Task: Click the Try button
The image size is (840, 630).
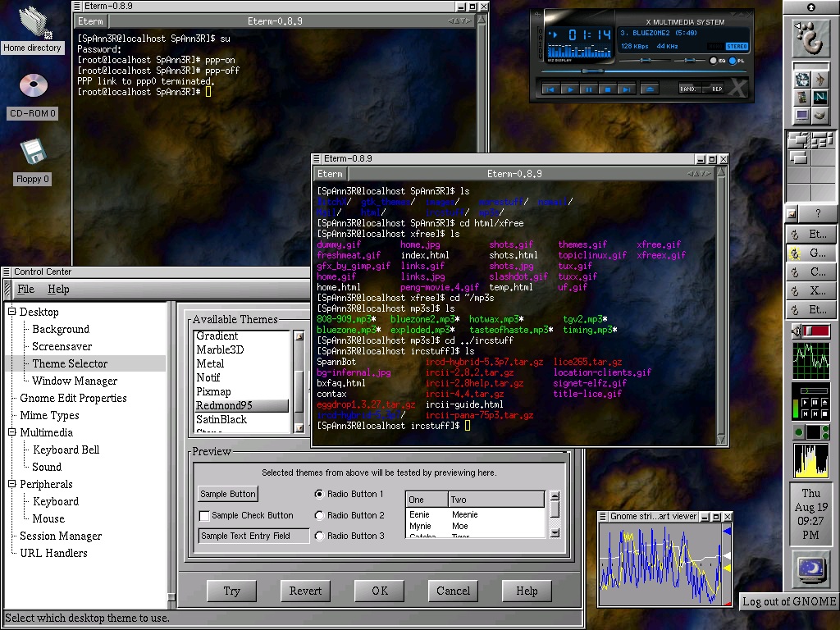Action: point(231,591)
